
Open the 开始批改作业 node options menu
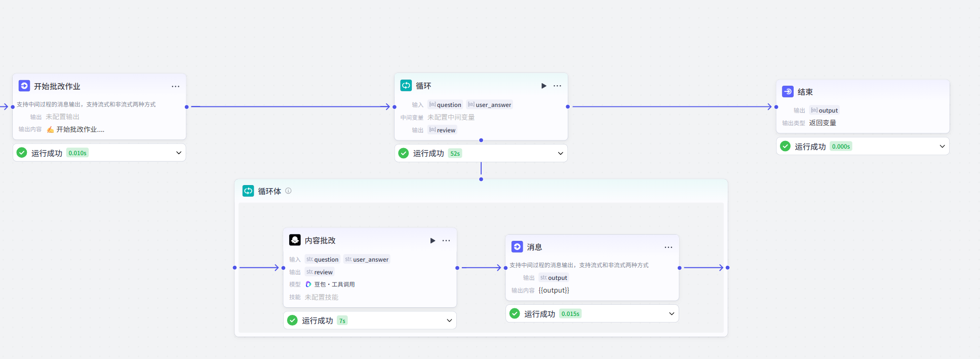(x=175, y=86)
